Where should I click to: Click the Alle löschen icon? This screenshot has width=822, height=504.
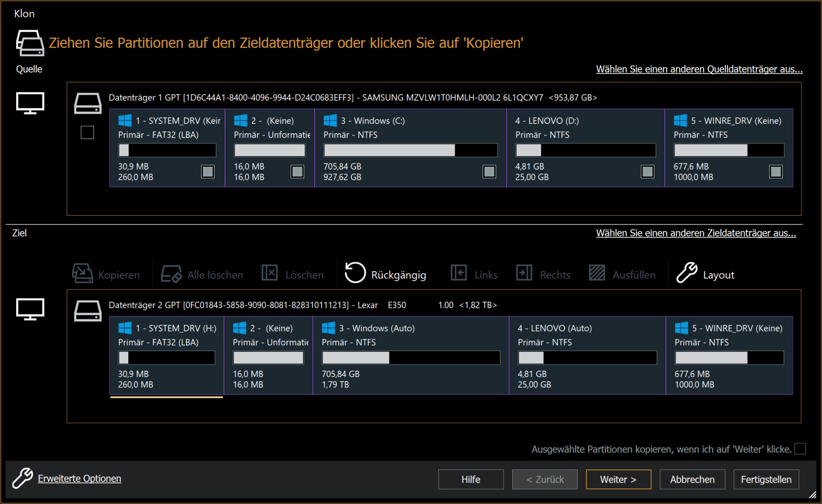click(171, 273)
